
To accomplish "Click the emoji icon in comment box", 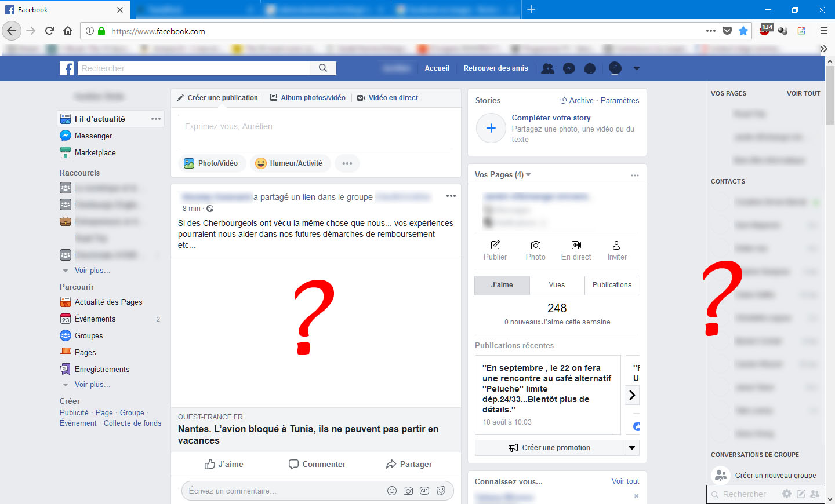I will [392, 491].
